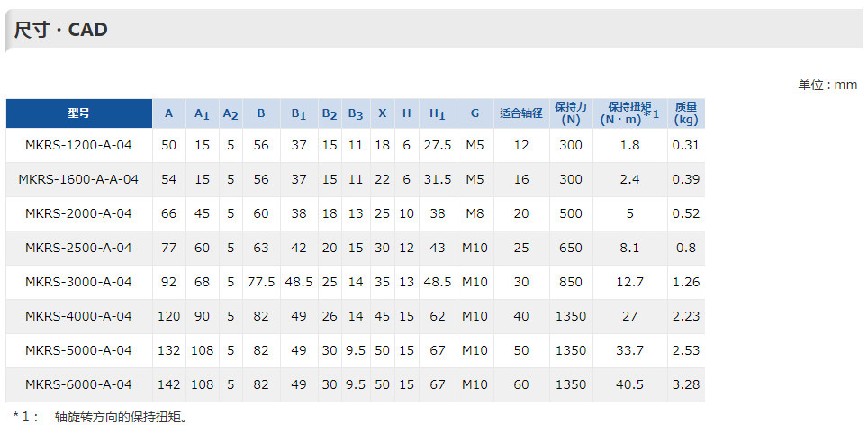Open the MKRS-2000-A-04 model entry
Viewport: 868px width, 434px height.
pos(78,213)
